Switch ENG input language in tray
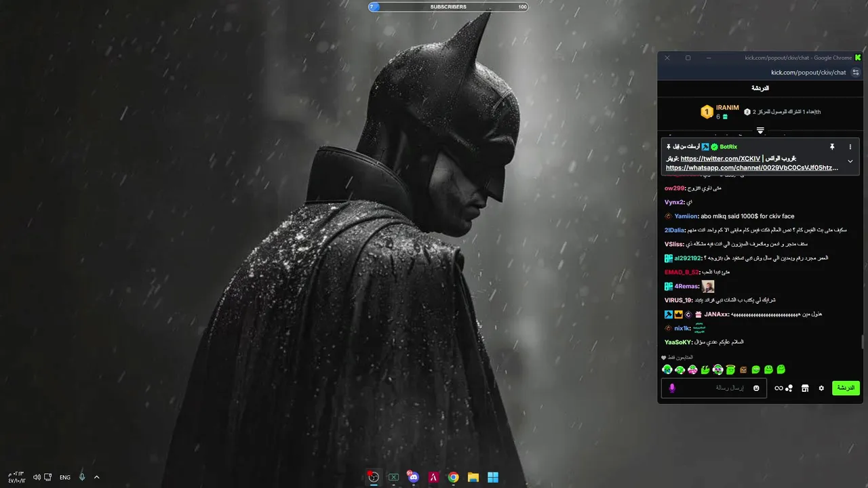 click(65, 477)
